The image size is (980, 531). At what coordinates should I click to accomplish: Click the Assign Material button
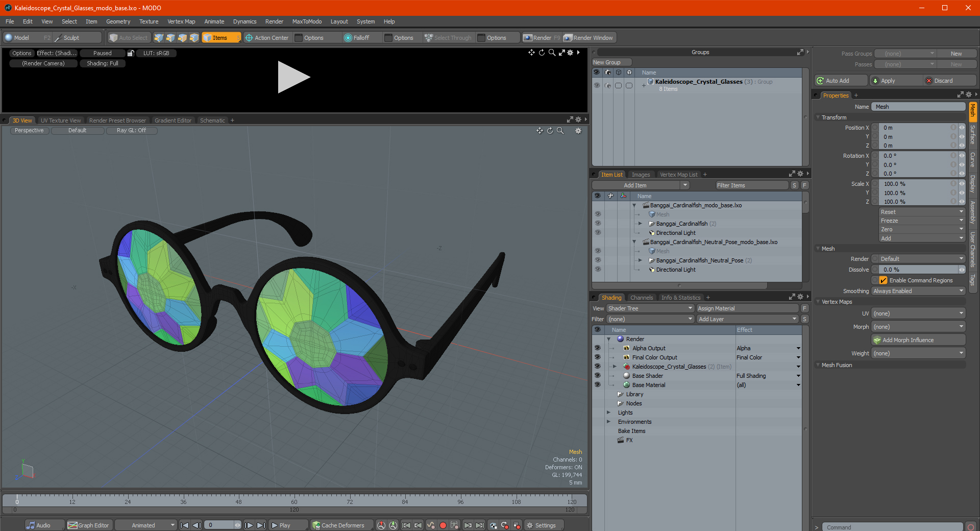click(747, 308)
